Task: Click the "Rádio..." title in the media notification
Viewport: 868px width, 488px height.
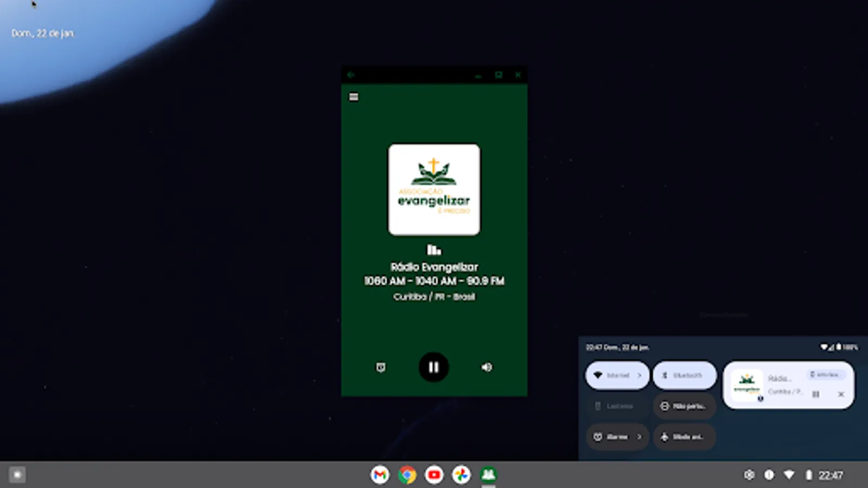Action: (780, 378)
